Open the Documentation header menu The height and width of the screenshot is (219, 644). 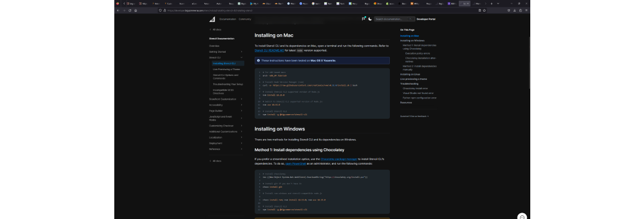coord(227,19)
